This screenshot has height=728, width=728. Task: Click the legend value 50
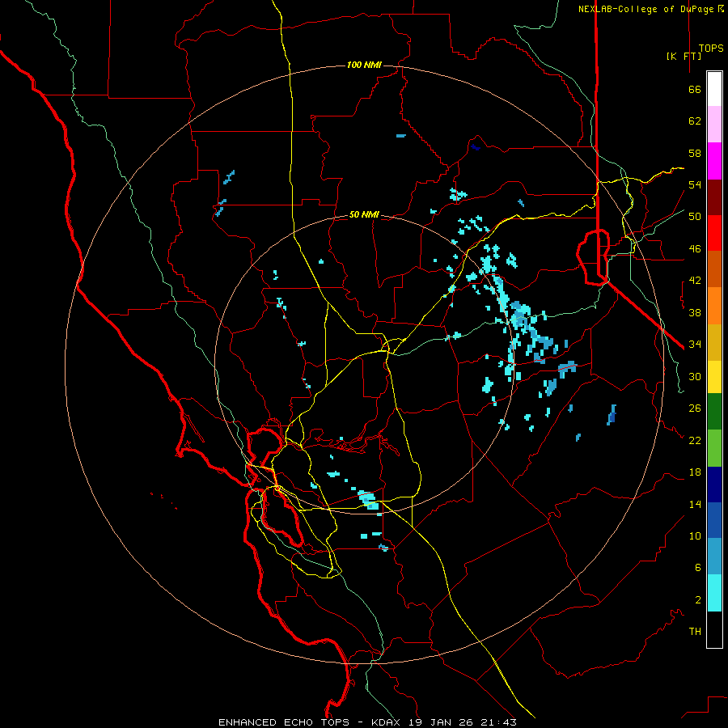pyautogui.click(x=695, y=217)
